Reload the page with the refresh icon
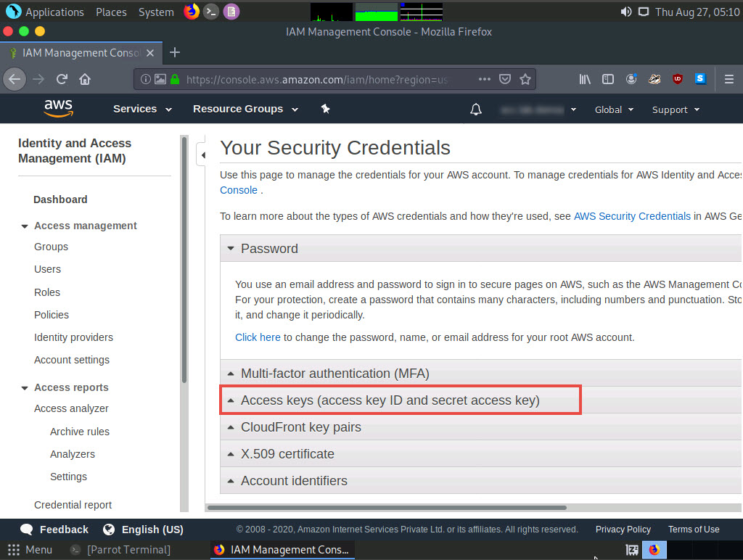Image resolution: width=743 pixels, height=560 pixels. (62, 79)
